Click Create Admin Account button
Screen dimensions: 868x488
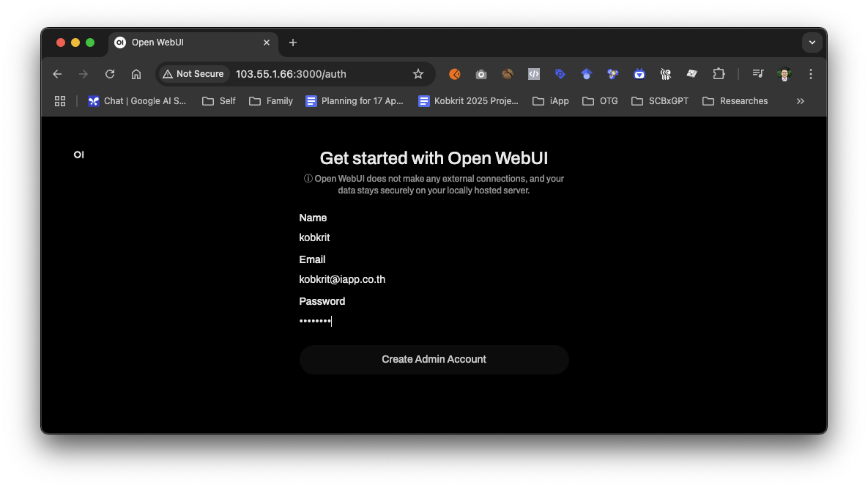[434, 360]
